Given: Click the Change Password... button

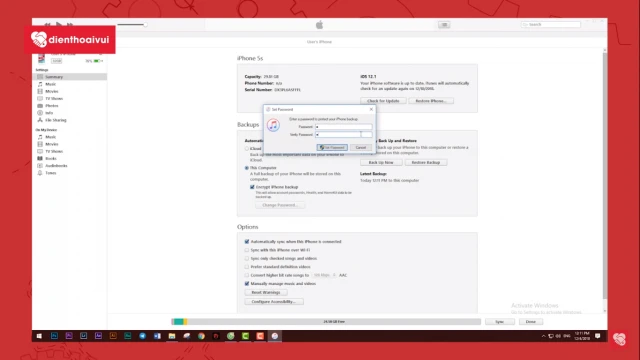Looking at the screenshot, I should [x=280, y=205].
